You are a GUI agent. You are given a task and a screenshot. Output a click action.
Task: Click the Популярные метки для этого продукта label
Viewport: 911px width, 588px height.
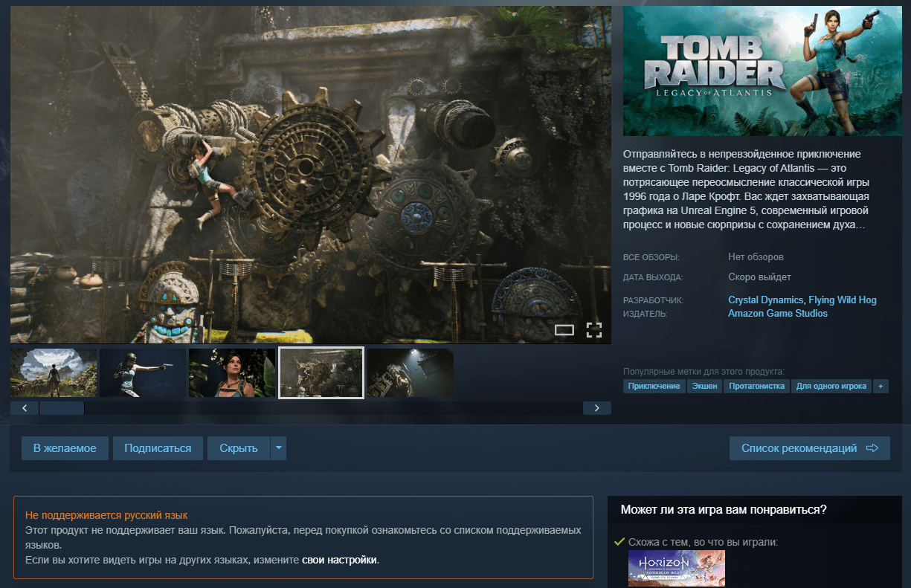(x=704, y=371)
